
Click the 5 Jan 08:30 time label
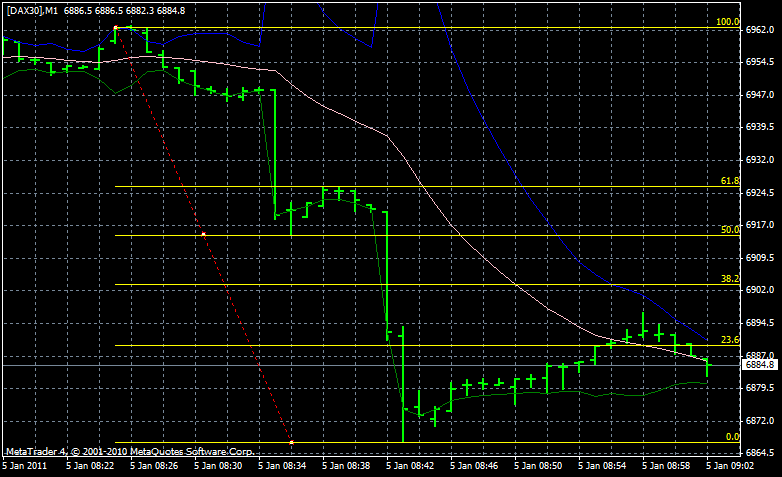[218, 466]
